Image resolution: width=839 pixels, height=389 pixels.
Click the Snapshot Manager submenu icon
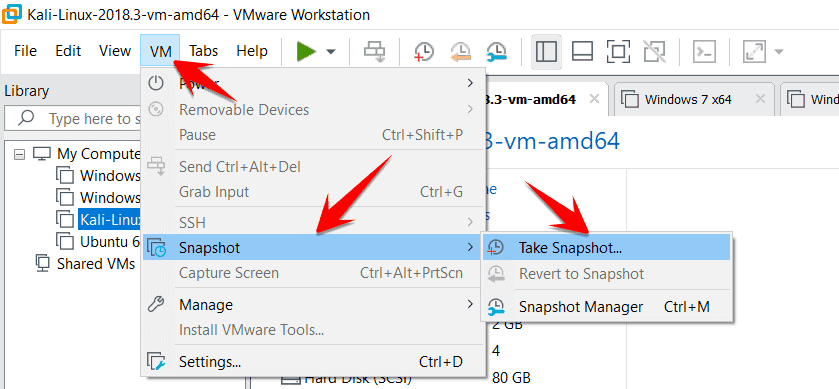coord(496,307)
